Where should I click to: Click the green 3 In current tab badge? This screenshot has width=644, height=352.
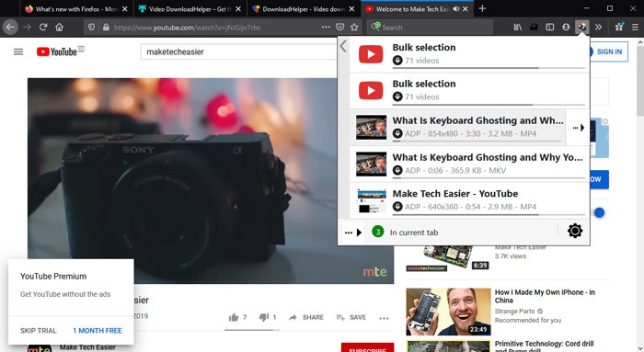coord(377,232)
